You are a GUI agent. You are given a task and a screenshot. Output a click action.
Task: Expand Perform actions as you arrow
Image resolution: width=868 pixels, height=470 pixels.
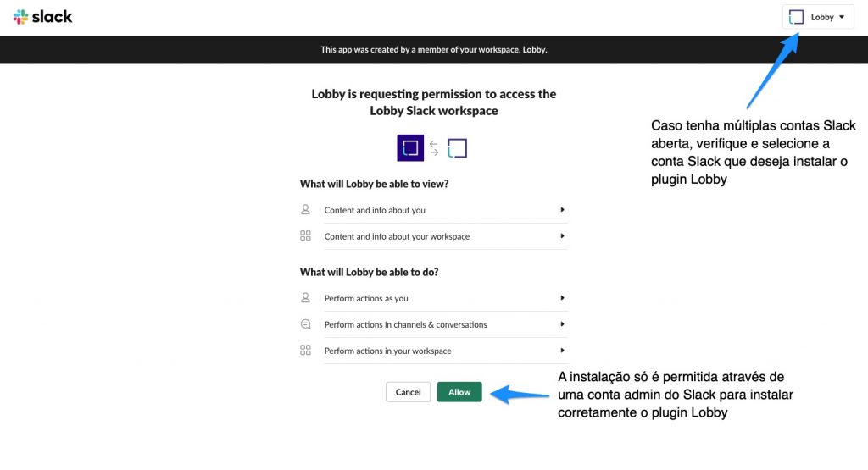[562, 297]
